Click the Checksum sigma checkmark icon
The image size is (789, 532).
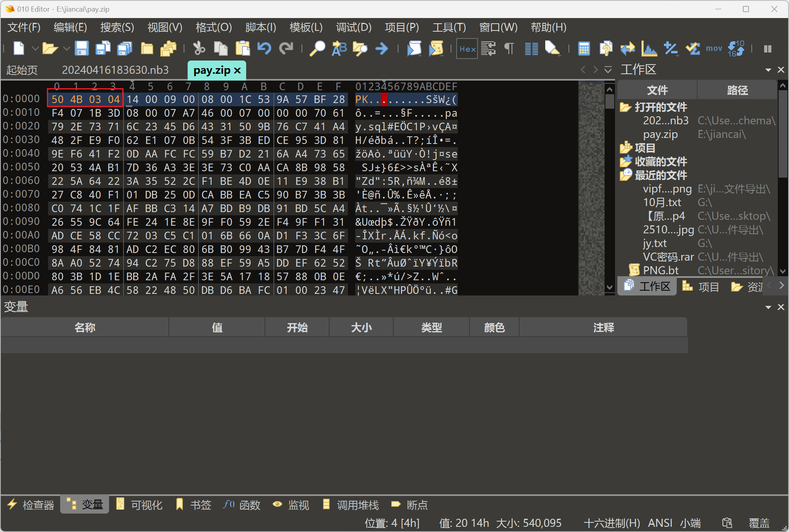coord(692,49)
